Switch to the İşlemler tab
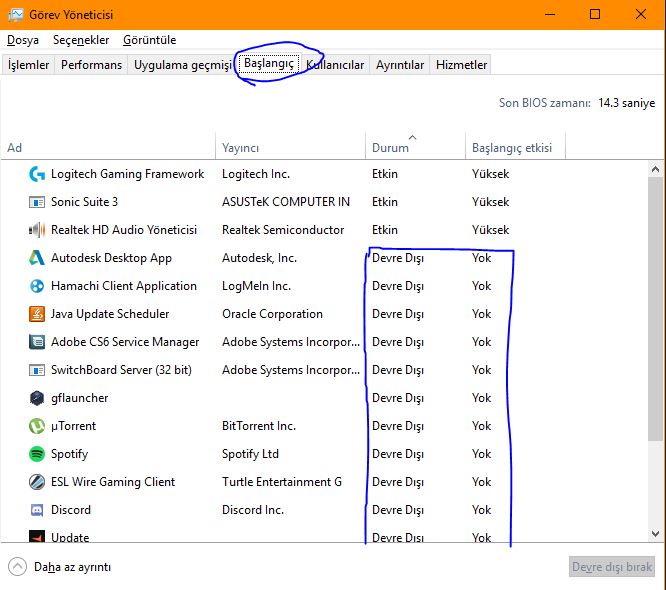This screenshot has width=666, height=590. 28,65
